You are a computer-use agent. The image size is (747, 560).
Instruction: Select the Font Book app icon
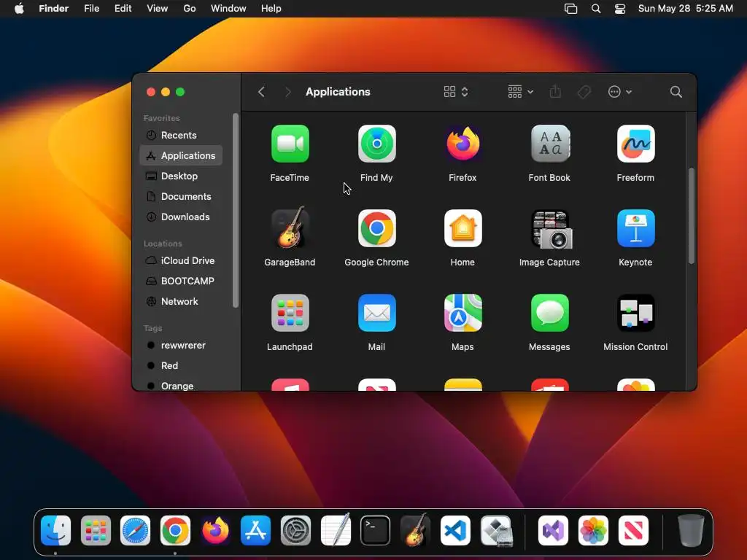click(549, 144)
